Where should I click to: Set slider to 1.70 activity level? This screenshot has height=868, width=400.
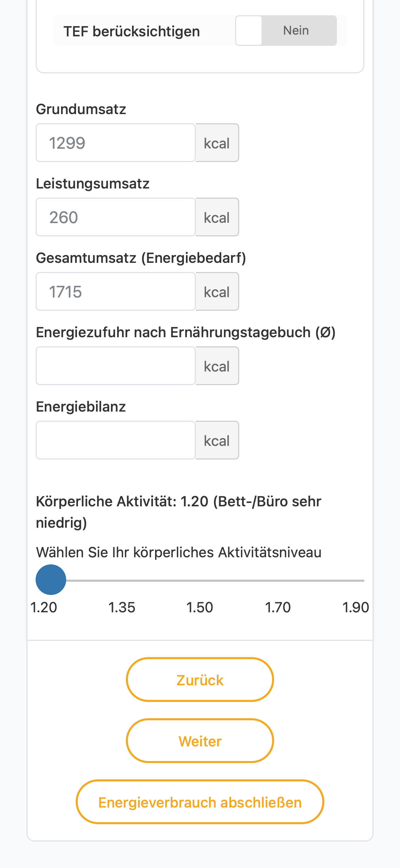278,580
